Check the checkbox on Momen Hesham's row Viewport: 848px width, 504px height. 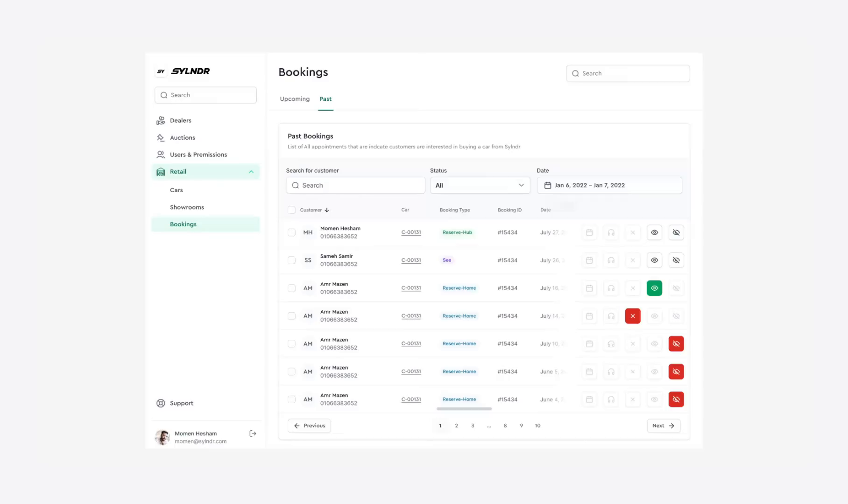291,232
